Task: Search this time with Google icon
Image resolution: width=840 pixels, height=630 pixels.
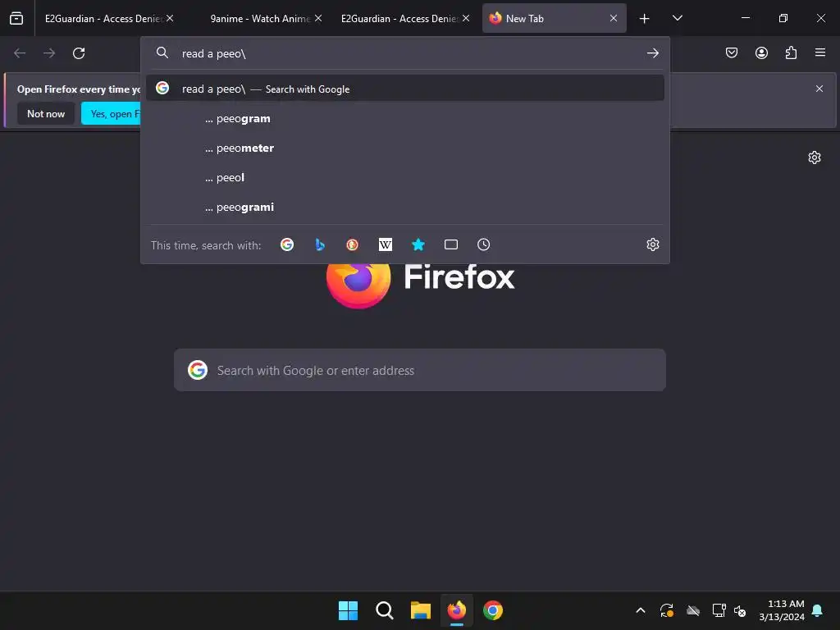Action: (287, 244)
